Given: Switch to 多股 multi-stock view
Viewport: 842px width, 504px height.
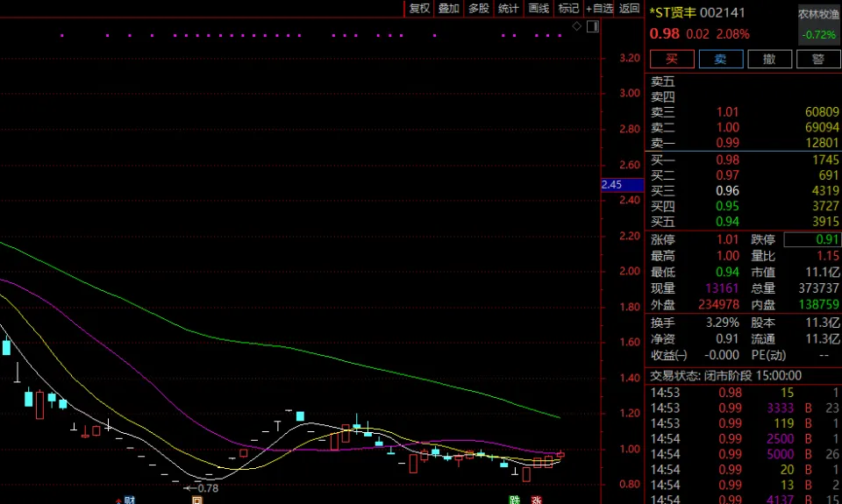Looking at the screenshot, I should point(478,9).
